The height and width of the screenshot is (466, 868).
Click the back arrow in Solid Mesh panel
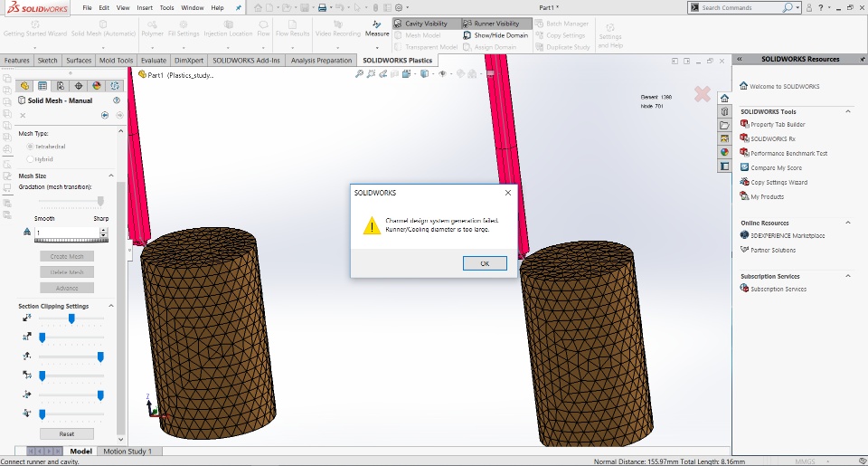105,115
